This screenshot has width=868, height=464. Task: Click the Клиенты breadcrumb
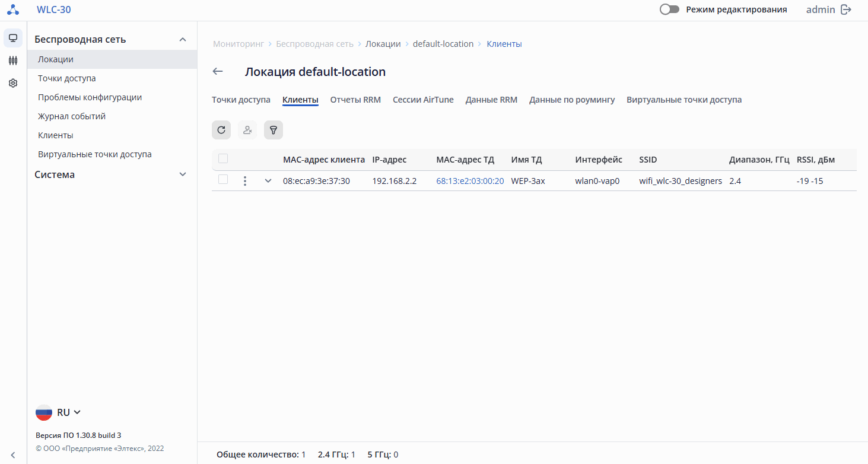504,44
